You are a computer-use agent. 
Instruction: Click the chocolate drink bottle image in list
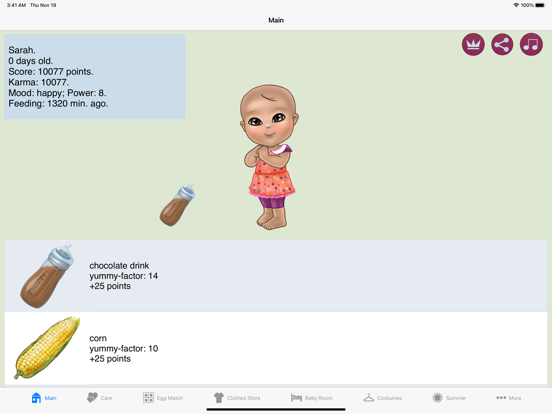click(47, 276)
